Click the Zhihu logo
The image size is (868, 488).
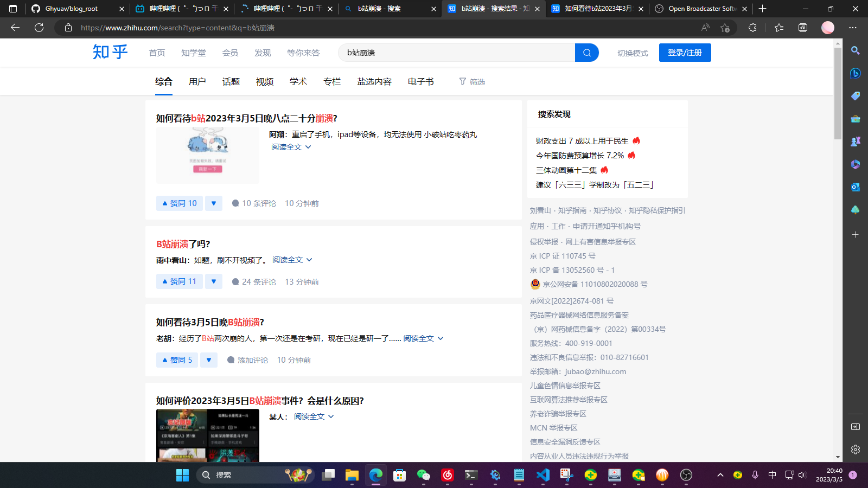coord(110,52)
